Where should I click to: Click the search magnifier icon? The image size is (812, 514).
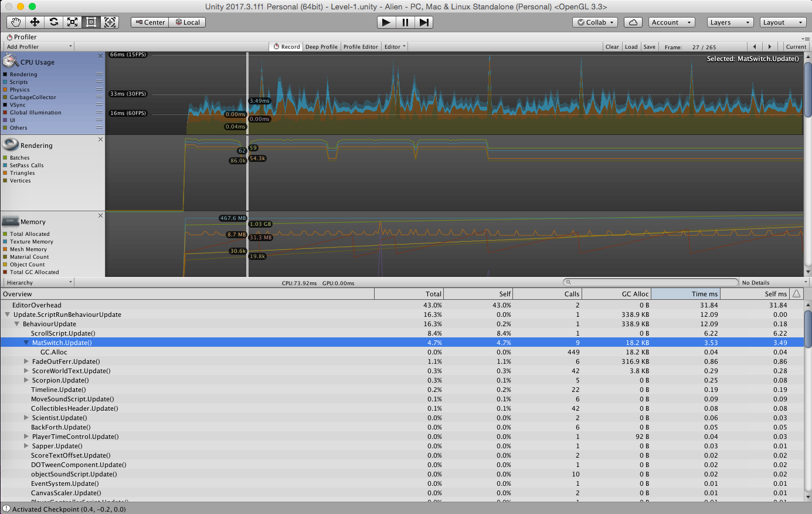coord(568,282)
